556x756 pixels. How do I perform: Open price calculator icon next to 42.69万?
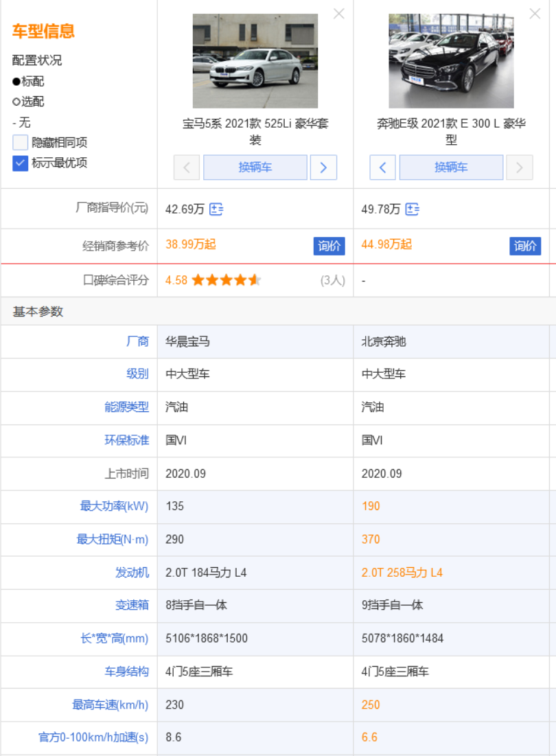click(216, 209)
